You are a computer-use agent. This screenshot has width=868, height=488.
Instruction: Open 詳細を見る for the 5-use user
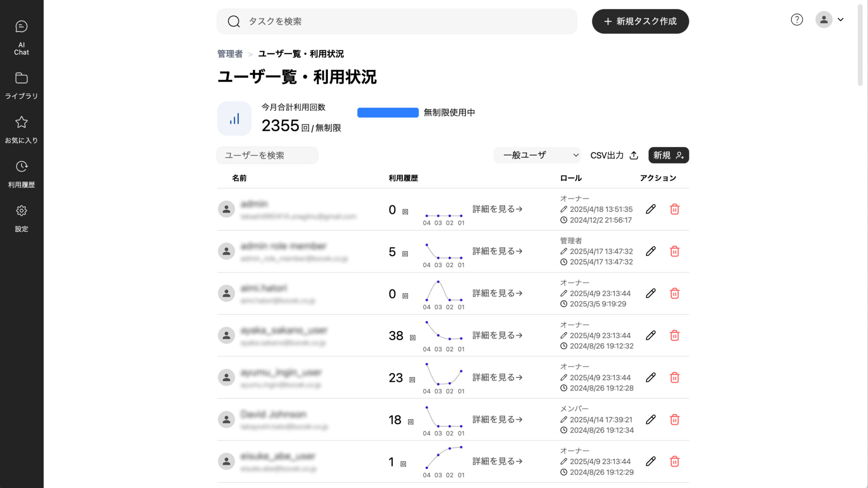coord(497,251)
